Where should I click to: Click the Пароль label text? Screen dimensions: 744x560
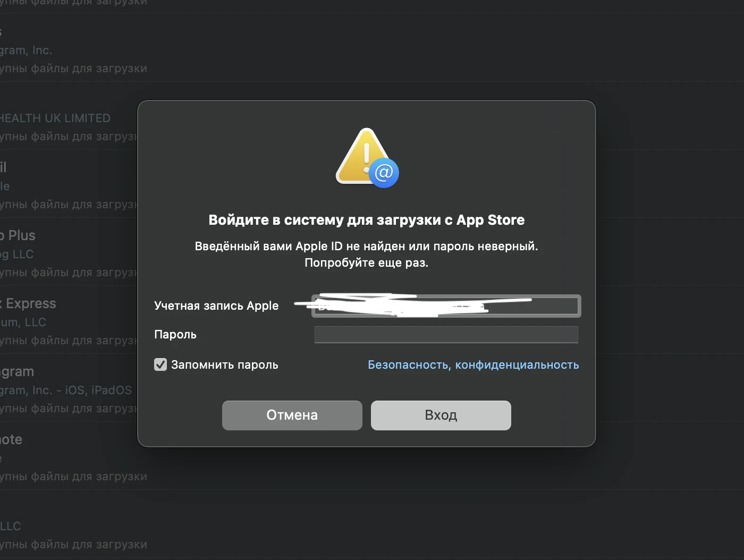(175, 334)
